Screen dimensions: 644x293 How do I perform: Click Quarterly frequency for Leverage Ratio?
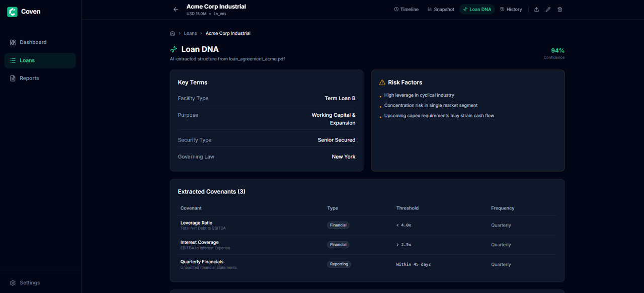(x=501, y=226)
